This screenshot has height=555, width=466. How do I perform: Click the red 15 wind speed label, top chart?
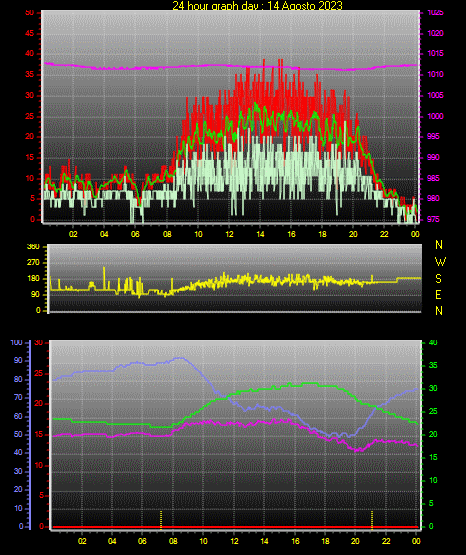(x=30, y=157)
